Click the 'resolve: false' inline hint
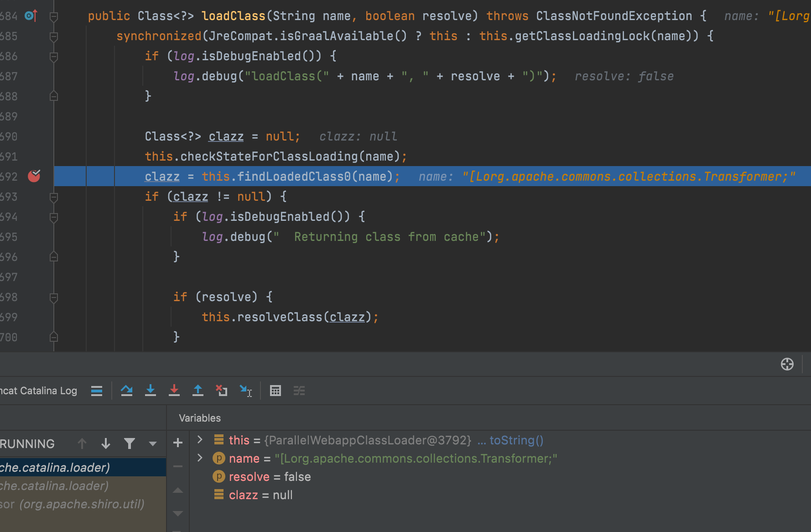811x532 pixels. (x=624, y=76)
